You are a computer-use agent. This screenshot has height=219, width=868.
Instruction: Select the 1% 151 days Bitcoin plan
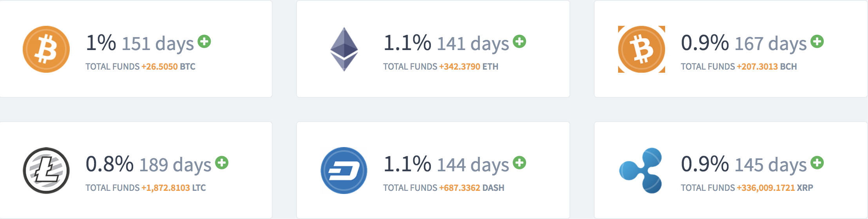(136, 49)
